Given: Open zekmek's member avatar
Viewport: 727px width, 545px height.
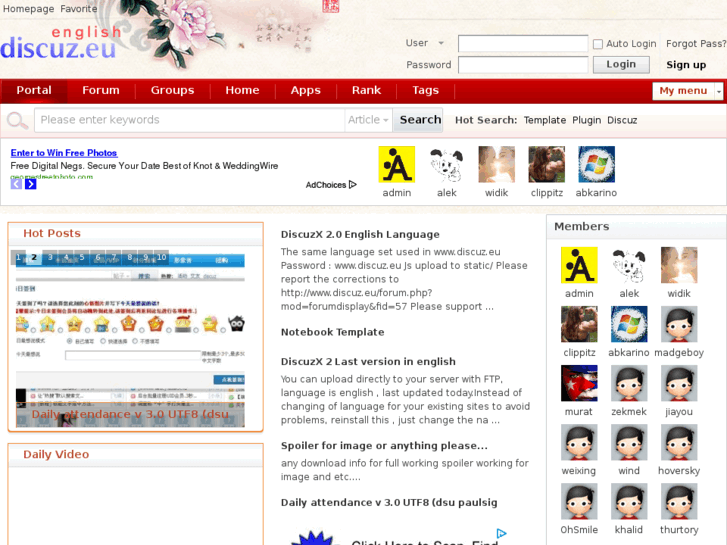Looking at the screenshot, I should [629, 383].
